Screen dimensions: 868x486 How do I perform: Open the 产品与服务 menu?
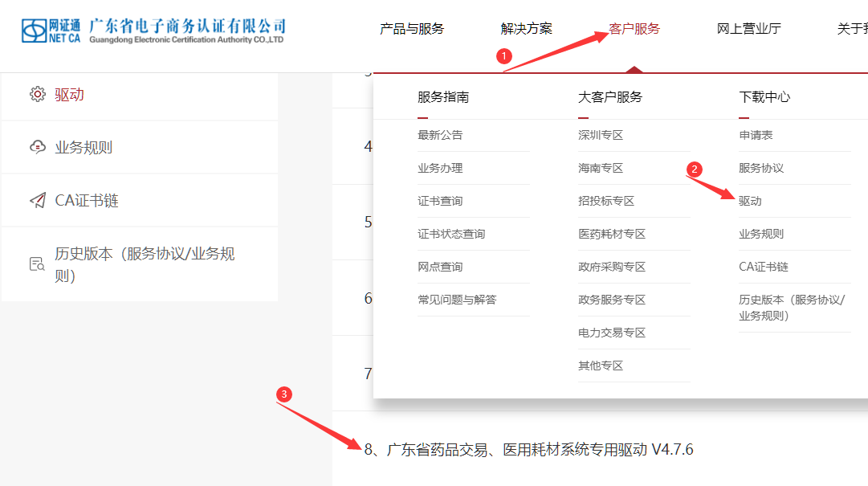point(411,29)
